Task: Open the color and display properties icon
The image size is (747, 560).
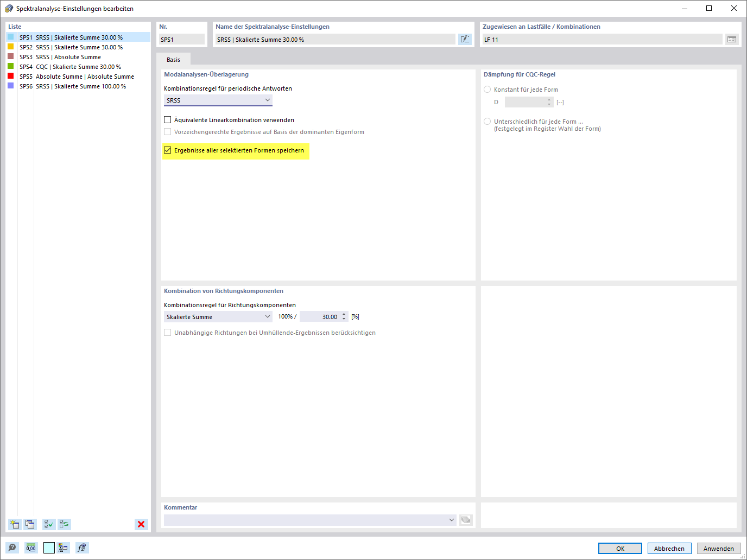Action: (x=64, y=548)
